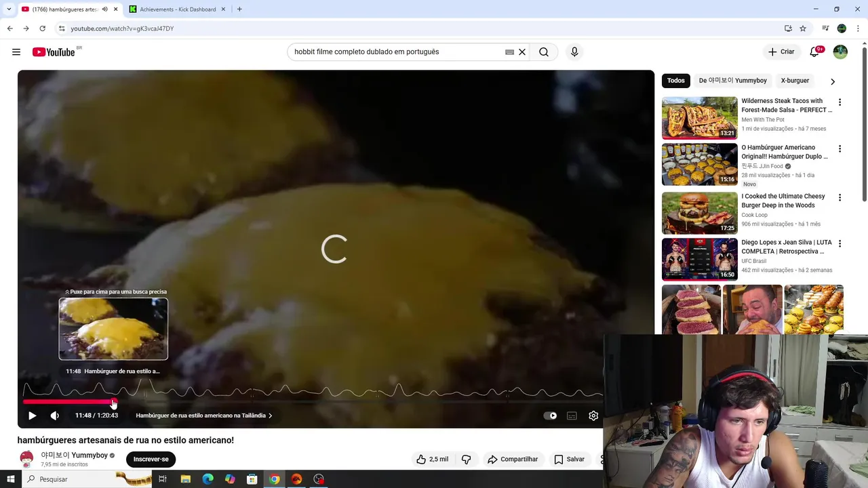View site information icon in address bar

[62, 28]
